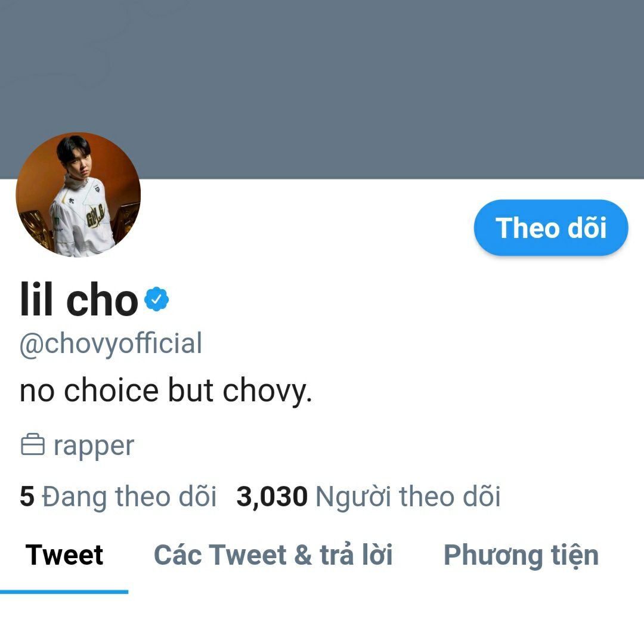The height and width of the screenshot is (644, 644).
Task: Click the briefcase icon beside rapper
Action: point(32,445)
